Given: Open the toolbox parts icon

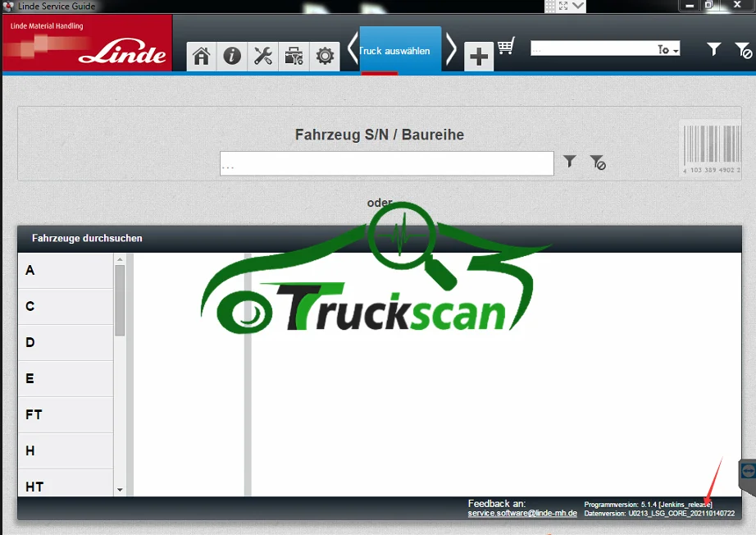Looking at the screenshot, I should (294, 56).
